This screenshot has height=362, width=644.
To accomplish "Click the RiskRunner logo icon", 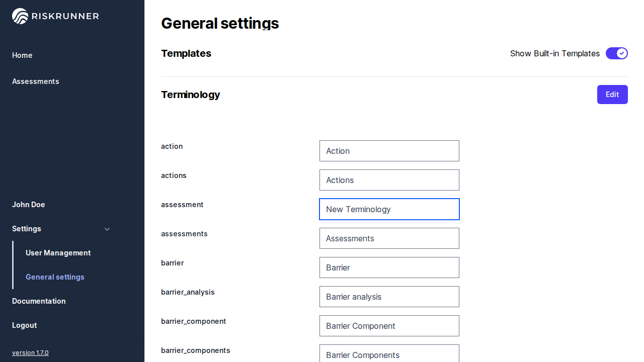I will coord(20,16).
